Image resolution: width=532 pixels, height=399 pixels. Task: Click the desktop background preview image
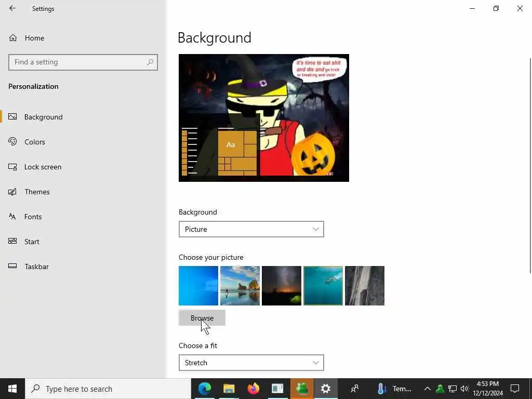click(263, 118)
